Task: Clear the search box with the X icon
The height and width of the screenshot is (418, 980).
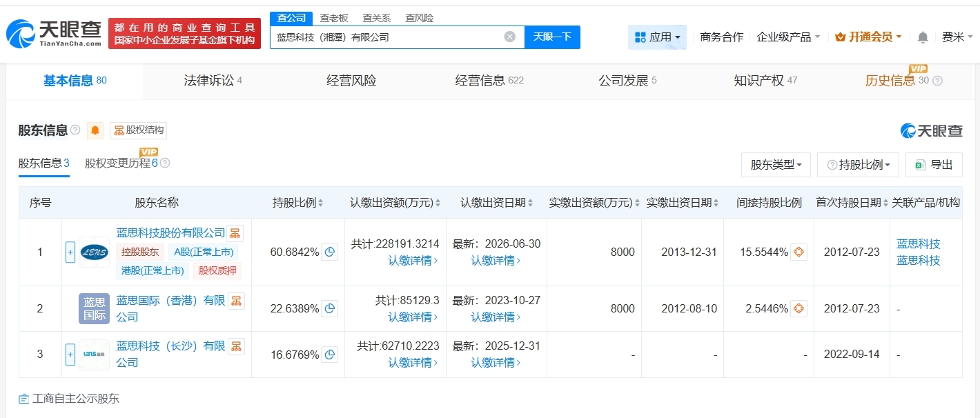Action: pos(509,37)
